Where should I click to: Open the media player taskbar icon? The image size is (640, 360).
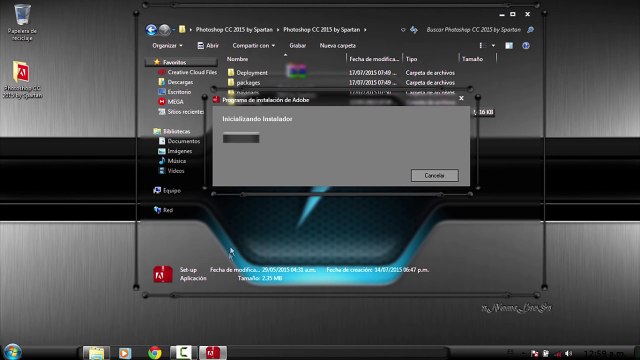click(x=125, y=353)
